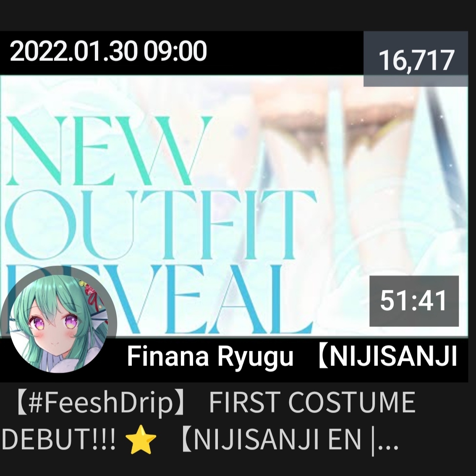Click the REVEAL text on the thumbnail
This screenshot has width=476, height=476.
tap(158, 300)
